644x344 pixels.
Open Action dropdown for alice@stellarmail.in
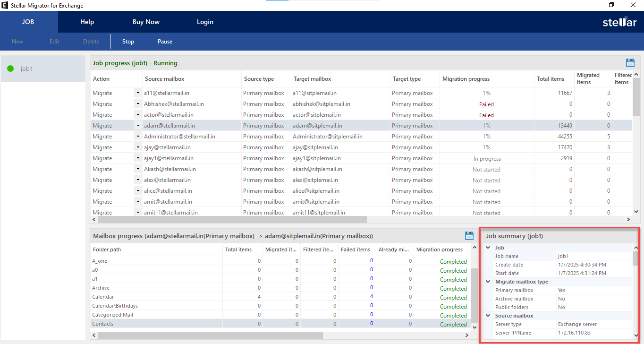[x=138, y=191]
